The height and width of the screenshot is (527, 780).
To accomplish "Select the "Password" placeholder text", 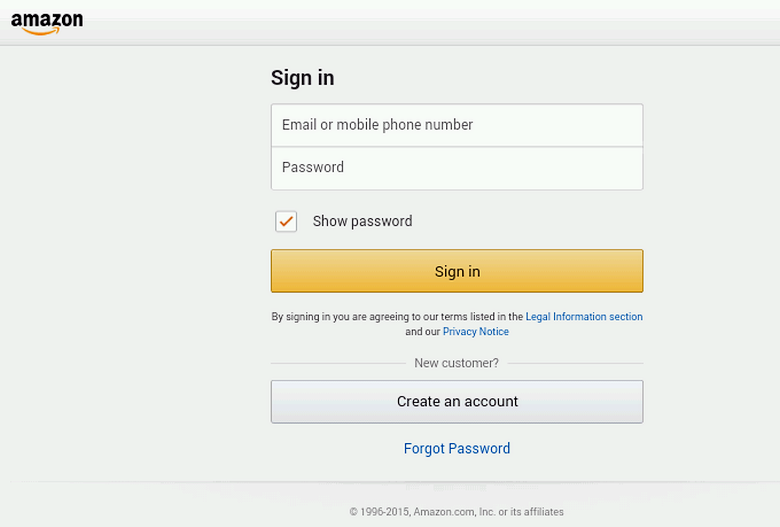I will (x=313, y=167).
